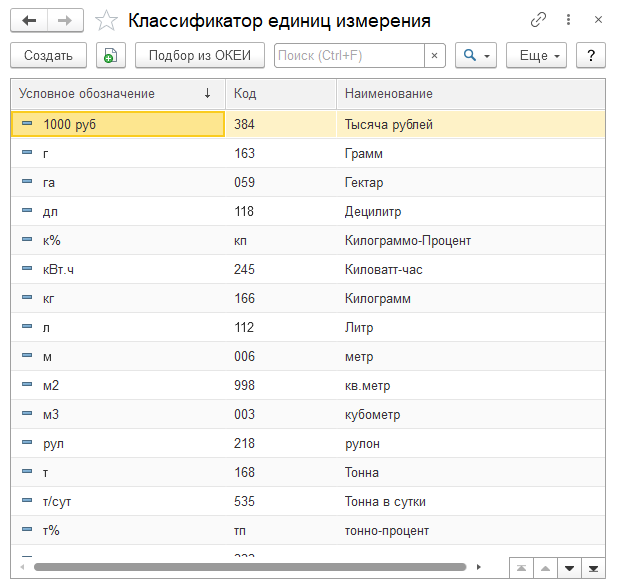Screen dimensions: 626x584
Task: Add form to favorites with star icon
Action: 106,20
